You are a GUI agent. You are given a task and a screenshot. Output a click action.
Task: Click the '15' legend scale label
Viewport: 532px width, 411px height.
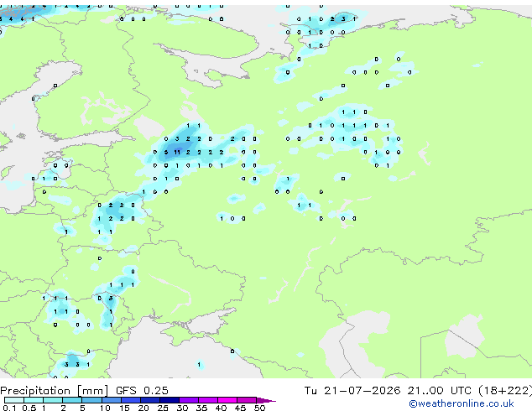[124, 408]
